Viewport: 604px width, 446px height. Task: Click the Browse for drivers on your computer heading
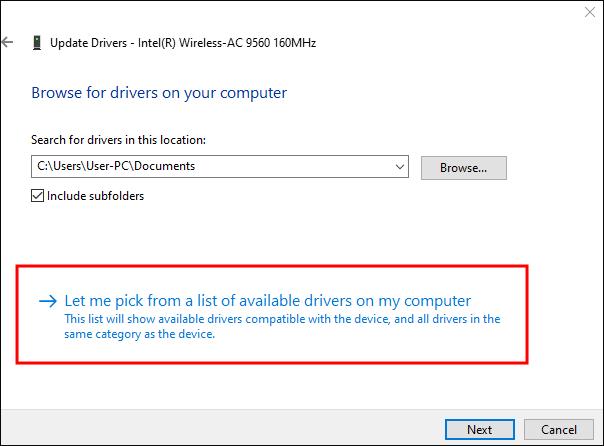pos(159,93)
